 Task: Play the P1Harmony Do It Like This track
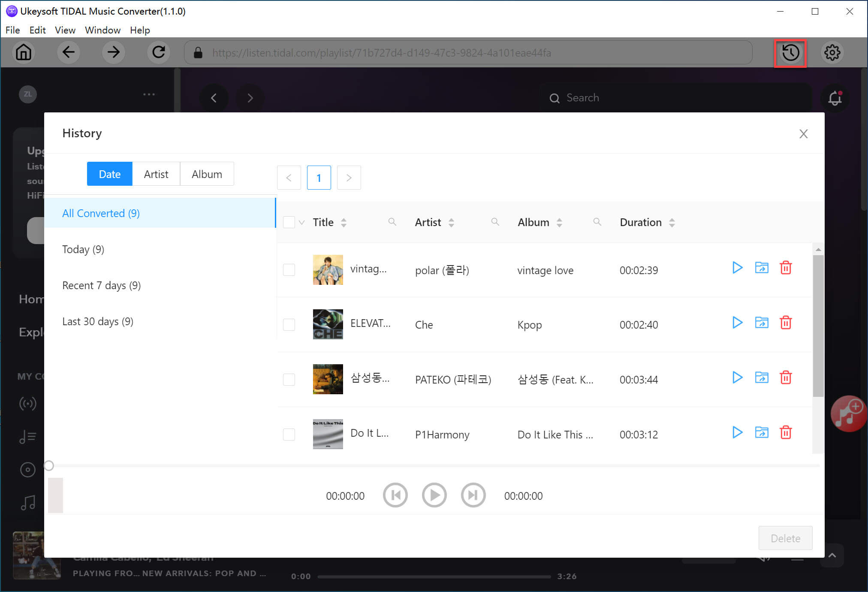click(x=737, y=432)
